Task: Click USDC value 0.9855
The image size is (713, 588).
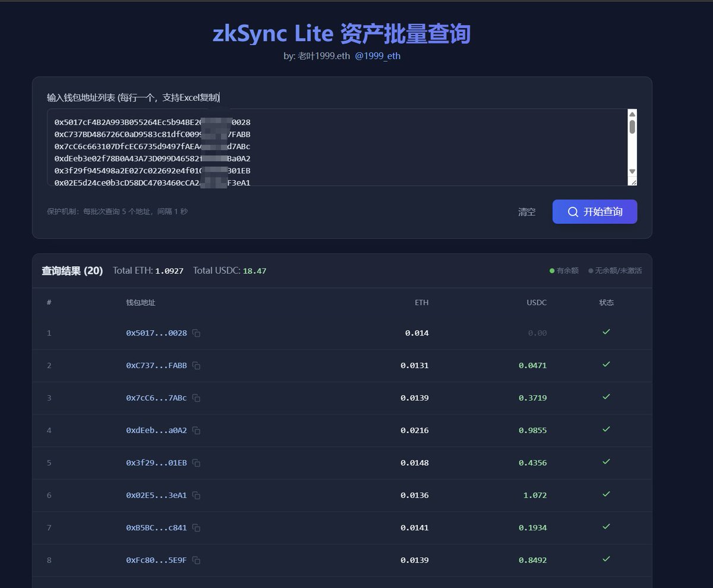Action: click(x=532, y=431)
